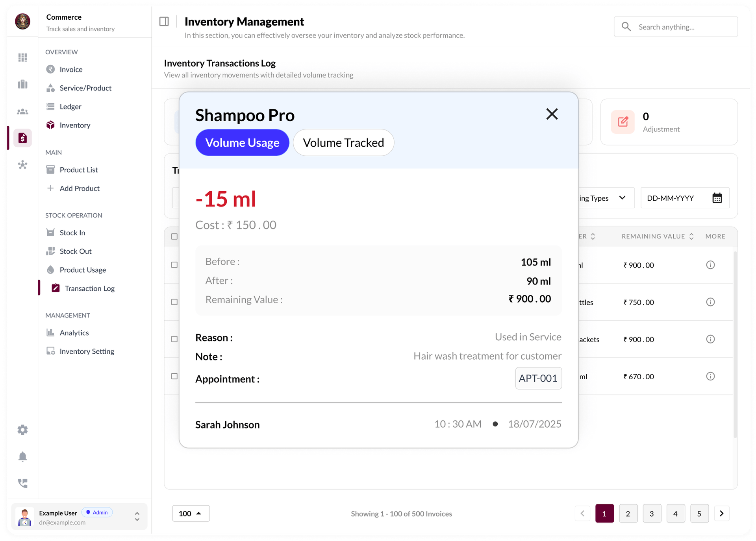Open Stock Out from Stock Operation

click(74, 251)
